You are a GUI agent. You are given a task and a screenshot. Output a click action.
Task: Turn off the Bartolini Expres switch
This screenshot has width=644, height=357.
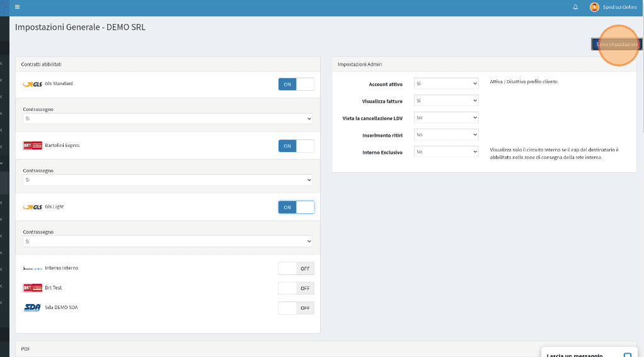tap(296, 146)
